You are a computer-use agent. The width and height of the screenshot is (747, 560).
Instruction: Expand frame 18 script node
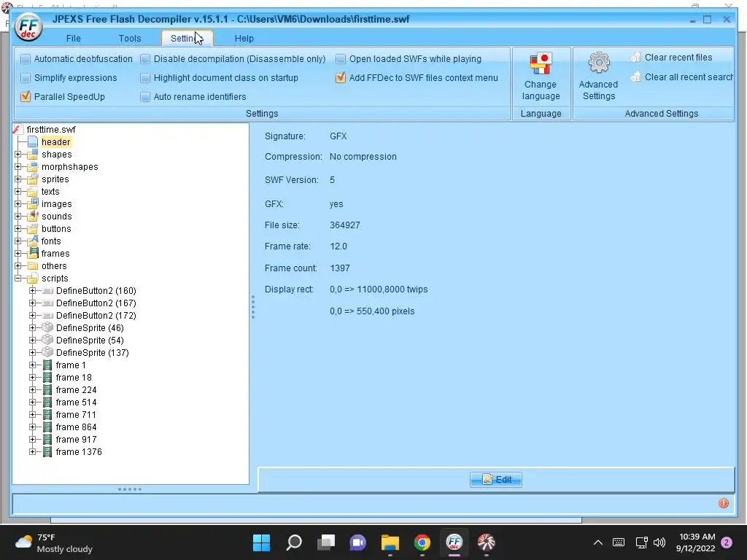click(32, 377)
